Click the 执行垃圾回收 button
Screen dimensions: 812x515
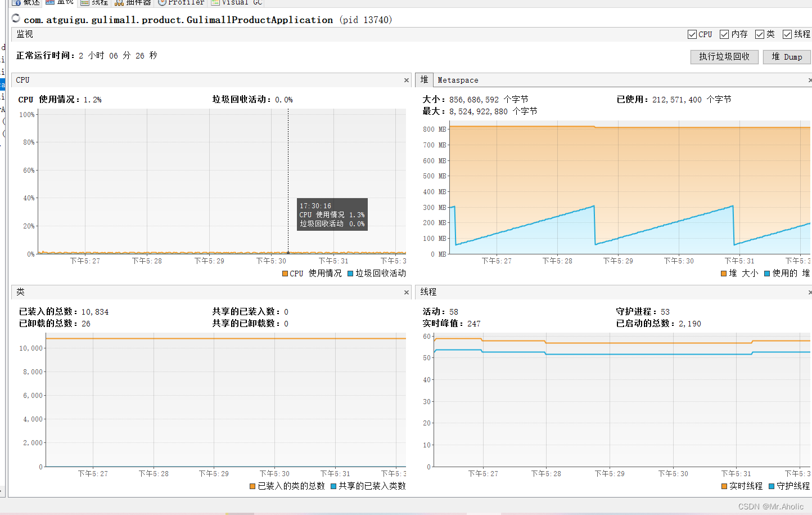click(x=724, y=57)
